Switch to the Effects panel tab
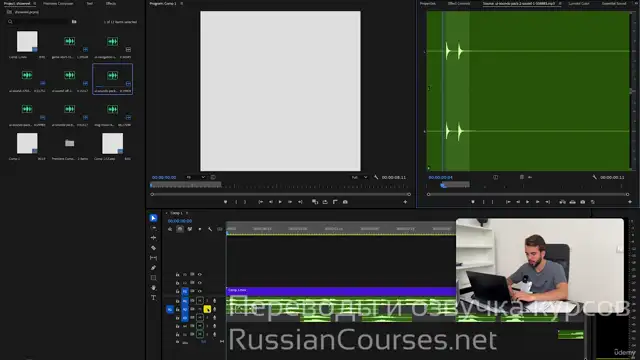Viewport: 640px width, 360px height. click(x=111, y=3)
